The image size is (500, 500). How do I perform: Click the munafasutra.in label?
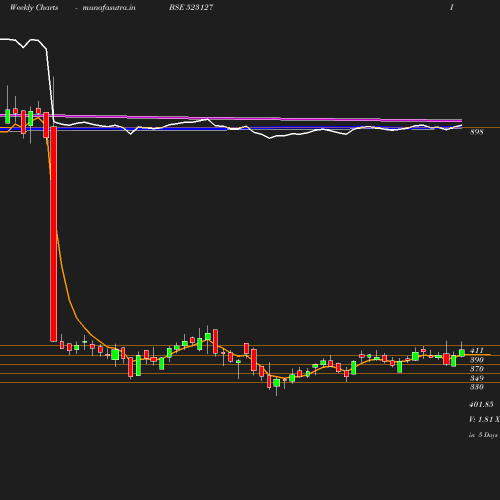tap(109, 7)
